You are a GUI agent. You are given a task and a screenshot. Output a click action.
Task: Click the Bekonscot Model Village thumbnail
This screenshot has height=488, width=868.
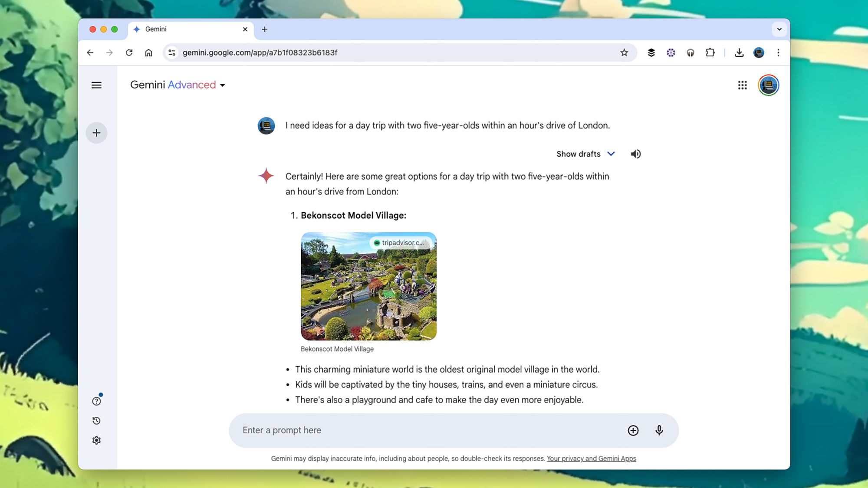tap(369, 286)
